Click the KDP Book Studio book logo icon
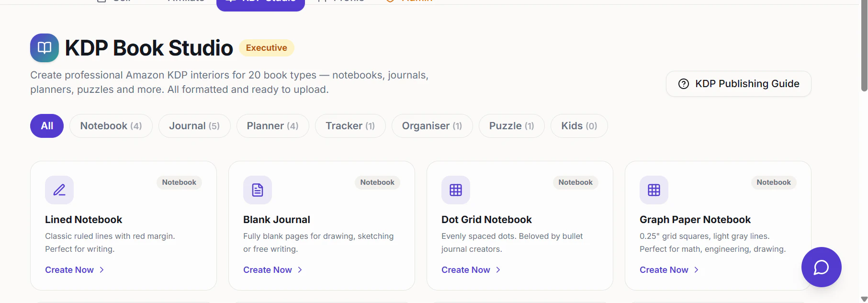The height and width of the screenshot is (303, 868). click(x=45, y=48)
